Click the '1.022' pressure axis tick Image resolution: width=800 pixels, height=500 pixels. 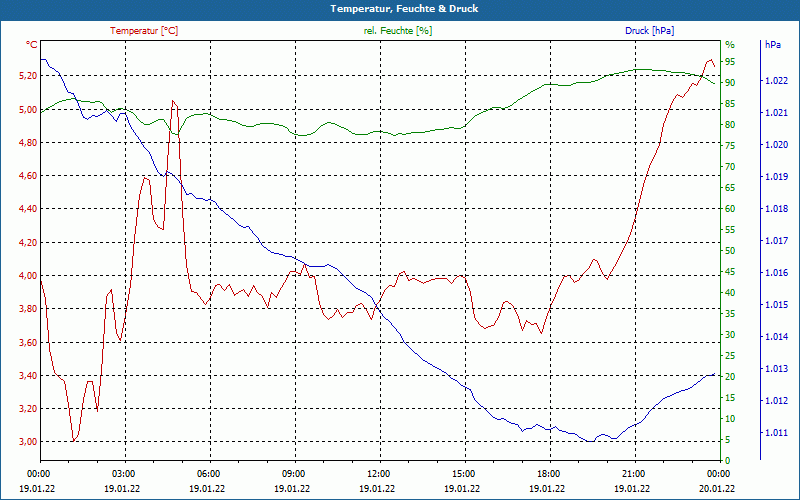(x=777, y=81)
